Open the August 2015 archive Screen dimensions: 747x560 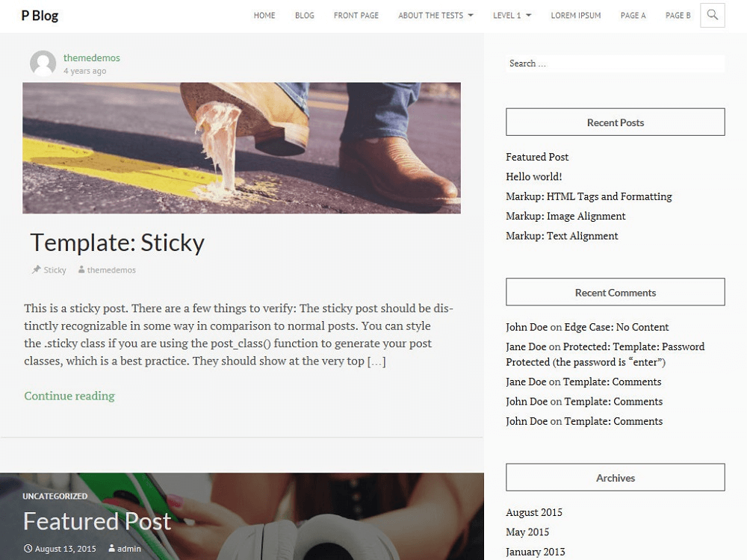coord(534,512)
